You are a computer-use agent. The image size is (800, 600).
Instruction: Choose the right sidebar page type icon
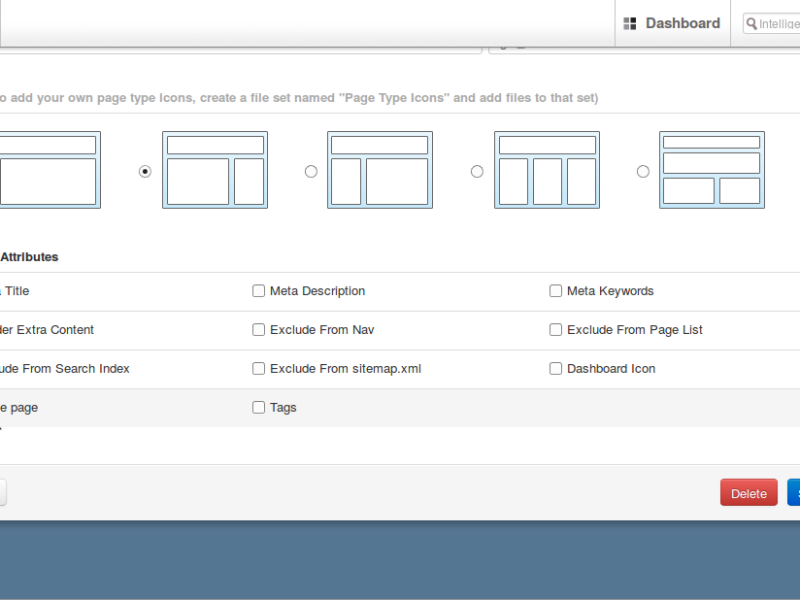click(x=215, y=170)
